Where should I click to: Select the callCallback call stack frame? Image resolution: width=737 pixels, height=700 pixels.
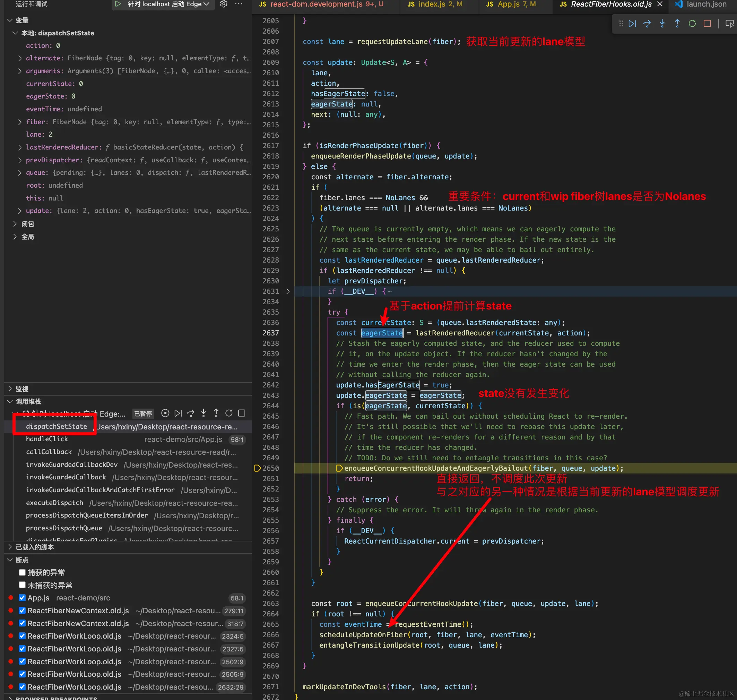[x=128, y=452]
